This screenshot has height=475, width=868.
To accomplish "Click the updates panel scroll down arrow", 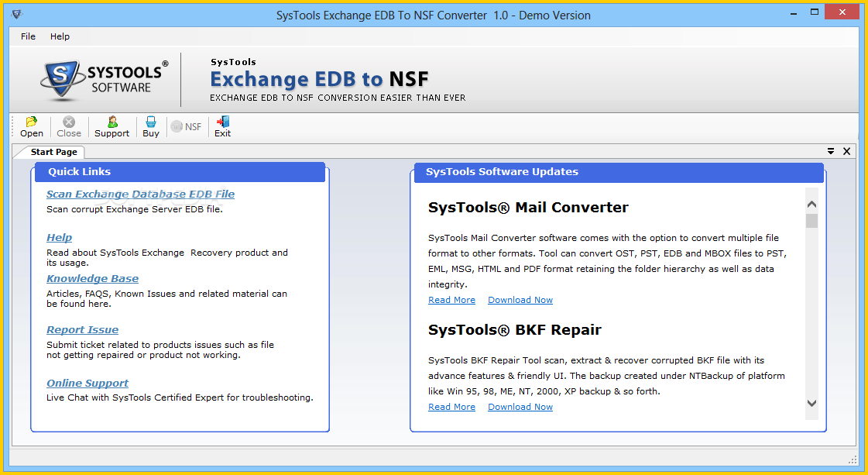I will tap(811, 403).
